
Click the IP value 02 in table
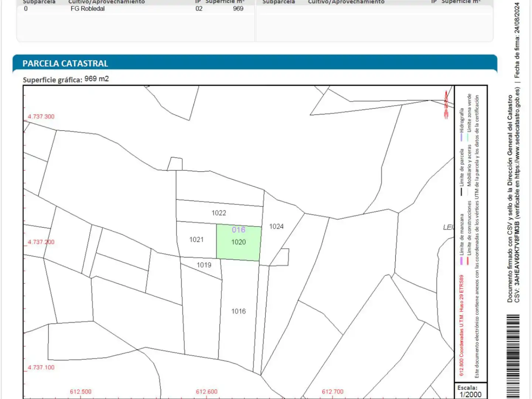[199, 8]
